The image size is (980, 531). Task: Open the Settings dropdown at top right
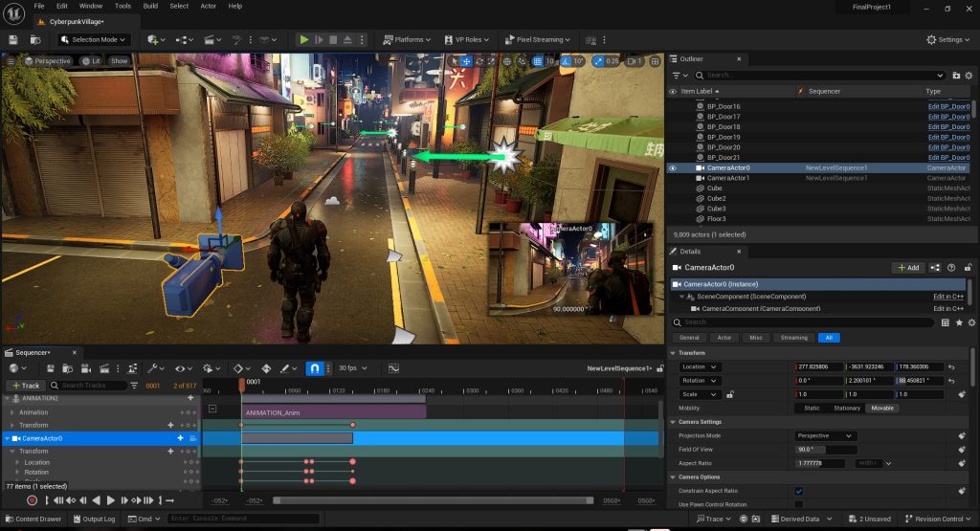(948, 40)
